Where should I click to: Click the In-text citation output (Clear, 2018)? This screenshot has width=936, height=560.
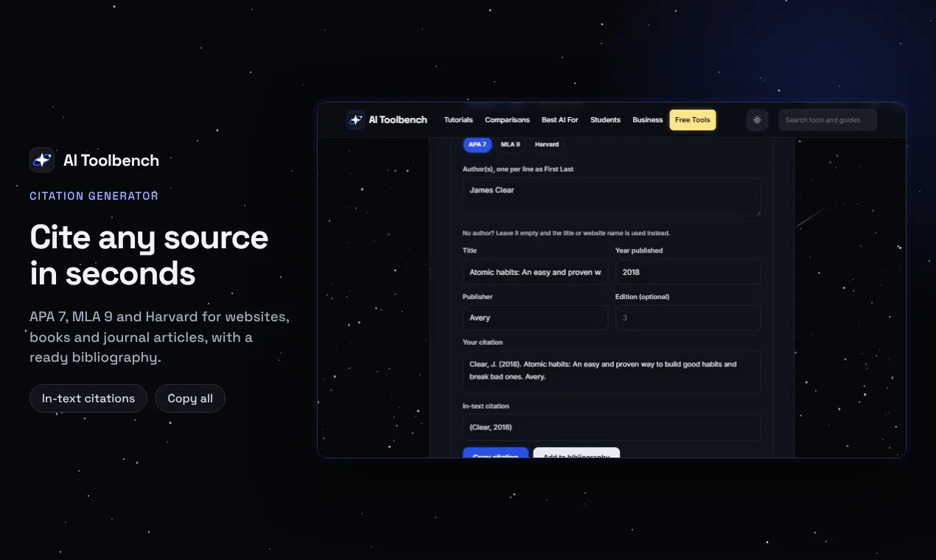pyautogui.click(x=612, y=427)
